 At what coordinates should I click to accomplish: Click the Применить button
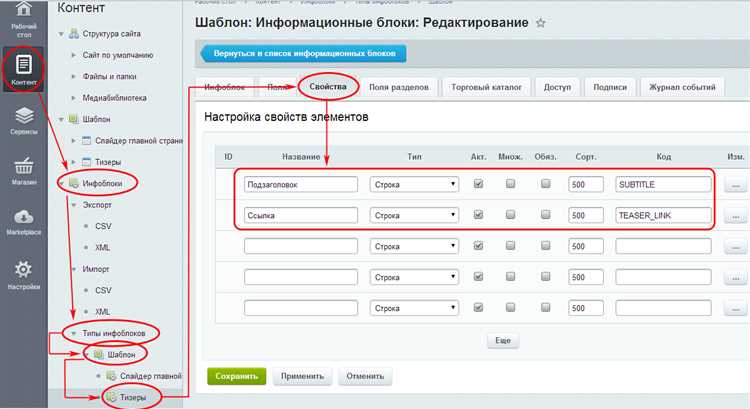[302, 376]
